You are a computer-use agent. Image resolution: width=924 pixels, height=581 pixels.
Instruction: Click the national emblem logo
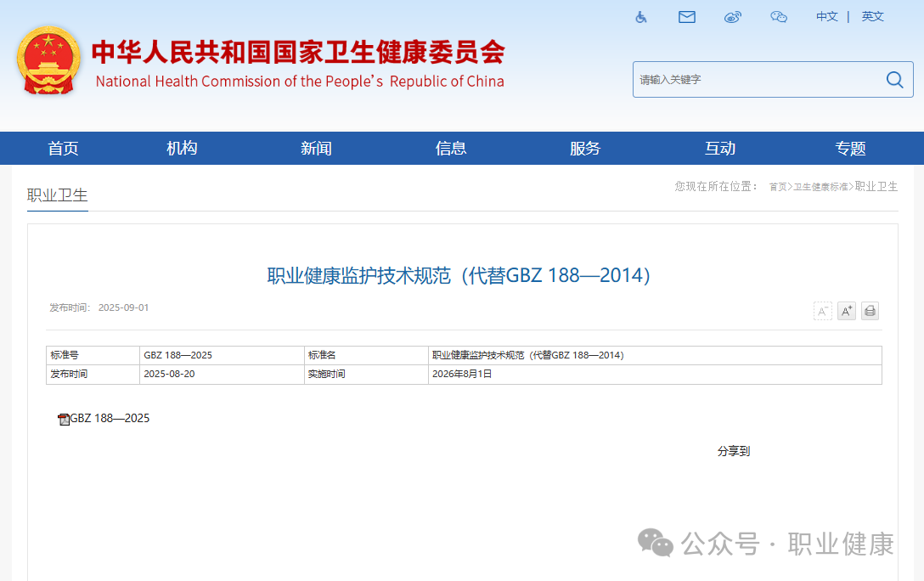coord(48,62)
